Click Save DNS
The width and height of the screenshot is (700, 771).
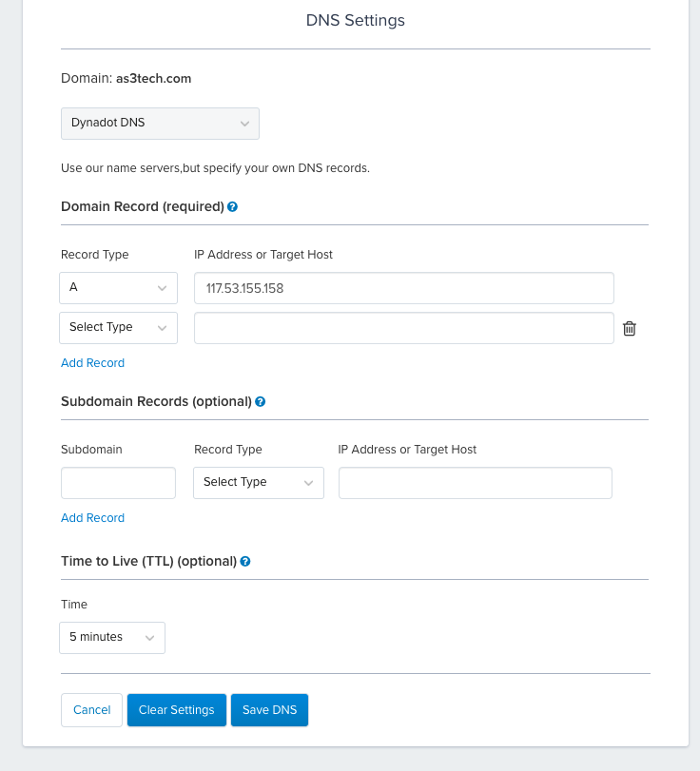coord(267,709)
